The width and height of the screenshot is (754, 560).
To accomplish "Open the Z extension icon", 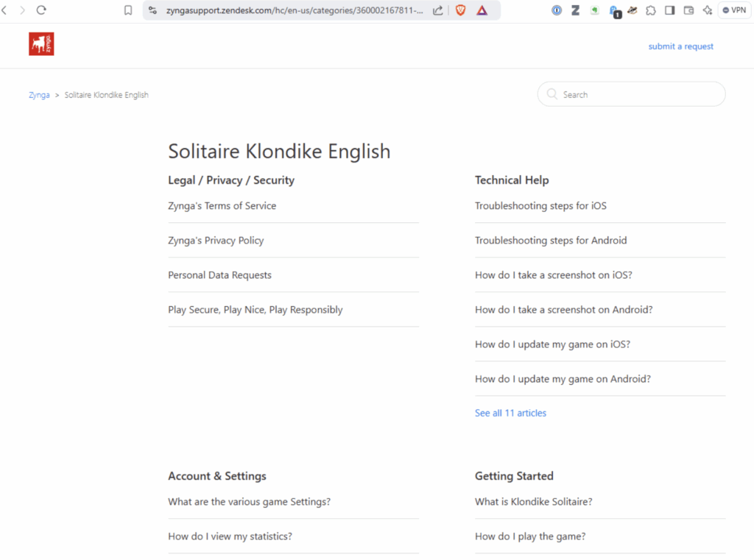I will 575,10.
